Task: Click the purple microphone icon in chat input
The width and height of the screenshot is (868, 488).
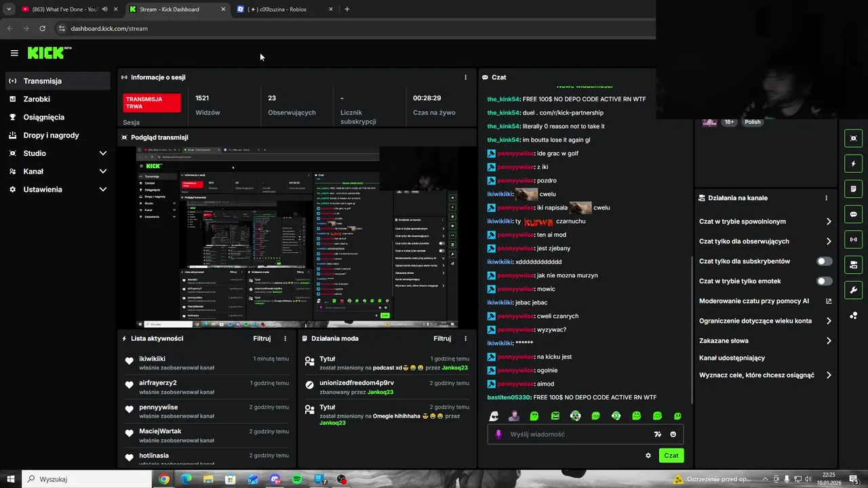Action: [498, 434]
